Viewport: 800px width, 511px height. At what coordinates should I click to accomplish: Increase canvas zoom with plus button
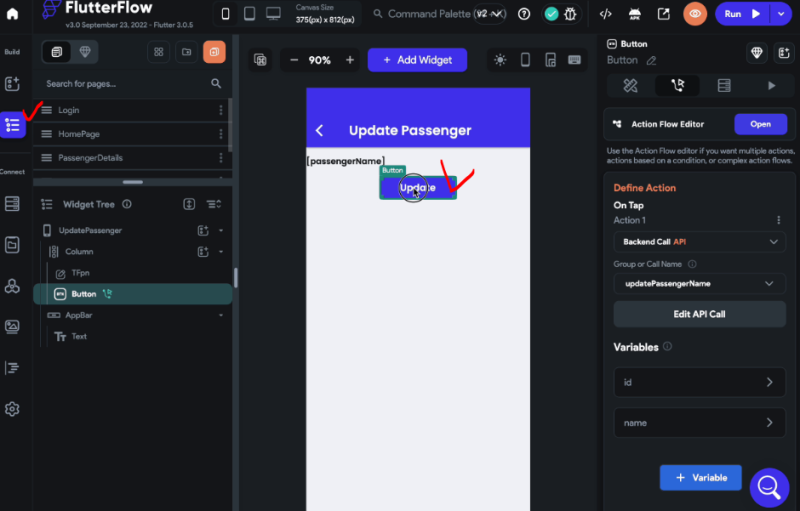click(349, 60)
